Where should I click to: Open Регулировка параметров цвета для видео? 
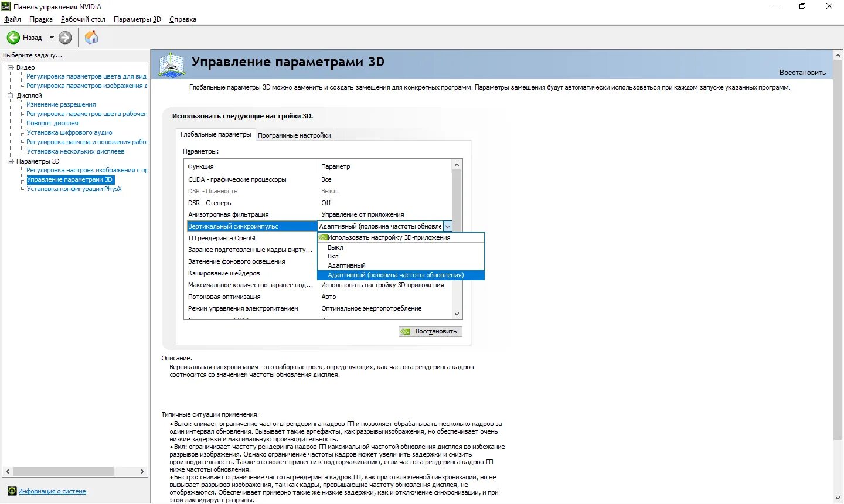click(87, 76)
